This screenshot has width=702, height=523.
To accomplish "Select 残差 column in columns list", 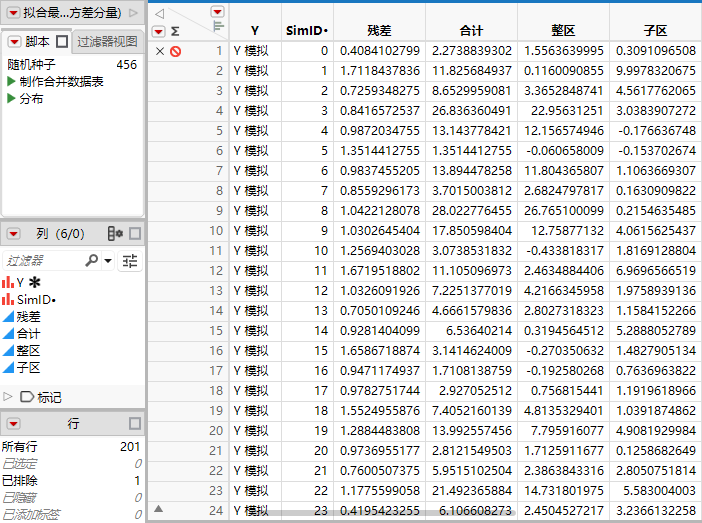I will coord(28,317).
